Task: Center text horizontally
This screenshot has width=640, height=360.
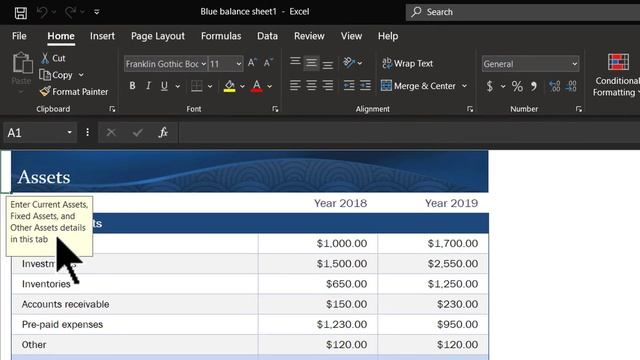Action: (x=311, y=85)
